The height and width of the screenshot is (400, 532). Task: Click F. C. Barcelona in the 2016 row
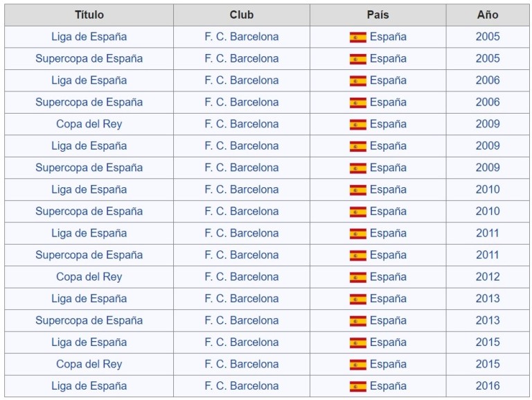242,385
